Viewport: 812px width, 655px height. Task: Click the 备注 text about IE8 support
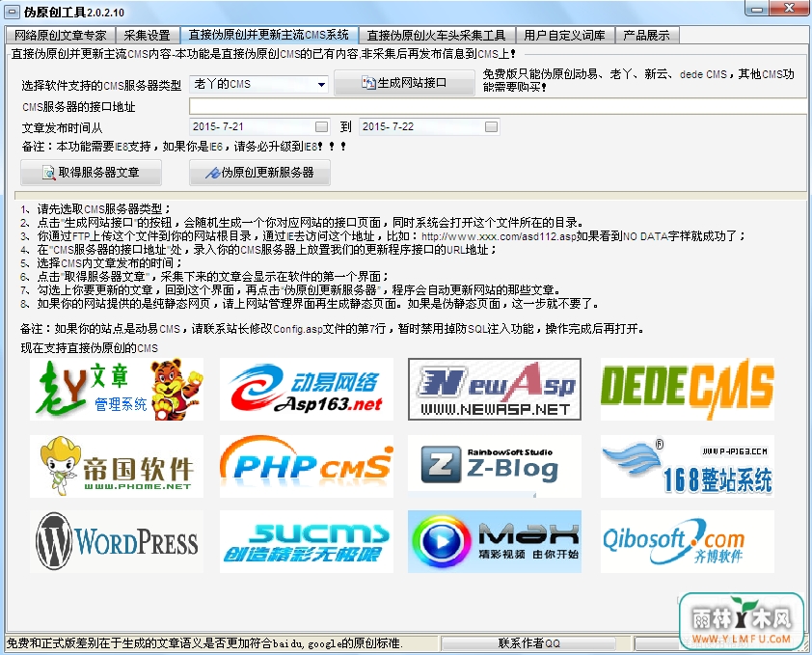pos(184,147)
